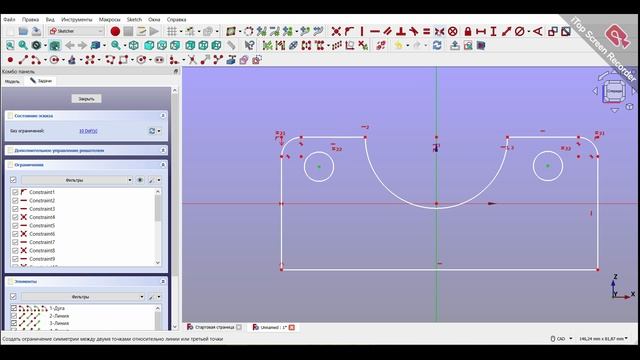The image size is (640, 360).
Task: Select the Polyline drawing tool
Action: [110, 60]
